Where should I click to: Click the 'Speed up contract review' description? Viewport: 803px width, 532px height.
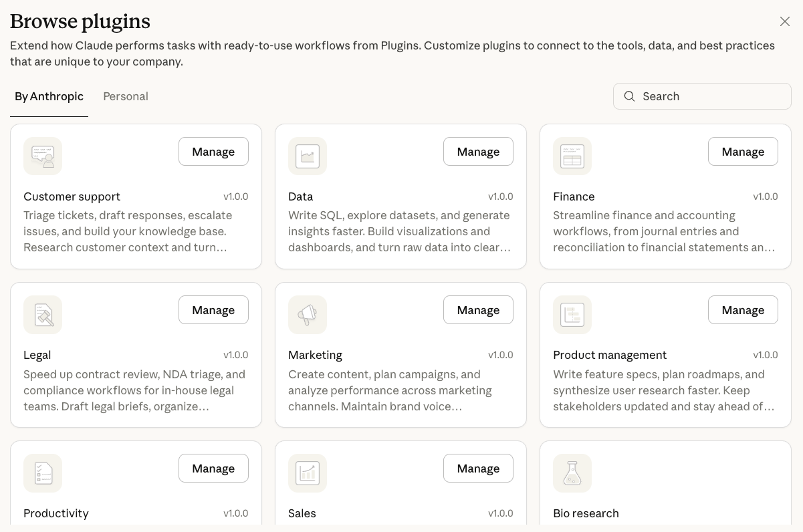(134, 390)
